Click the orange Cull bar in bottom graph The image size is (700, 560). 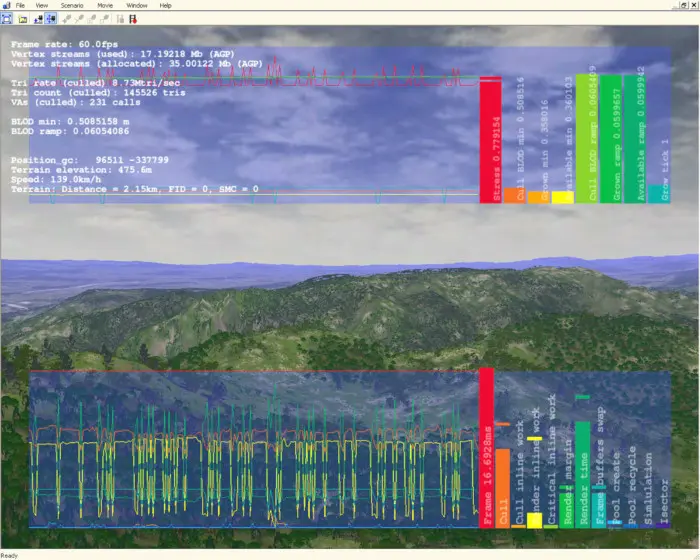[x=503, y=489]
